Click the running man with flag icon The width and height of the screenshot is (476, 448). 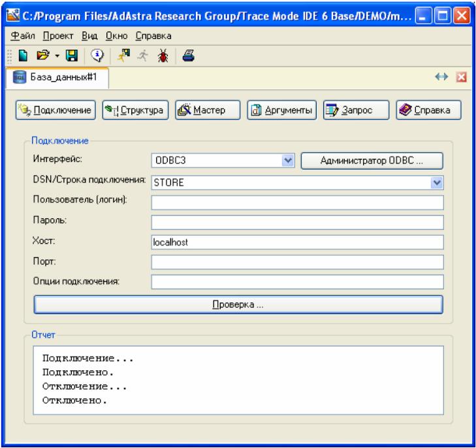[x=124, y=56]
